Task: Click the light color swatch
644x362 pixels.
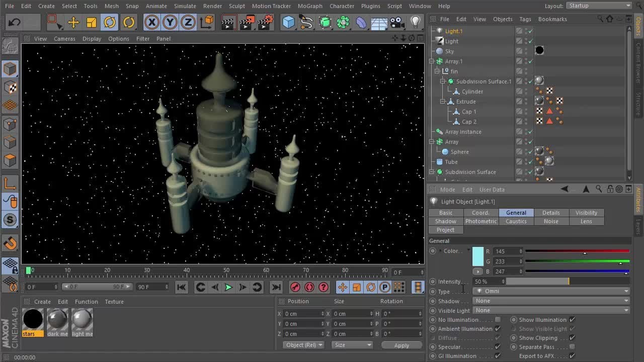Action: click(x=477, y=256)
